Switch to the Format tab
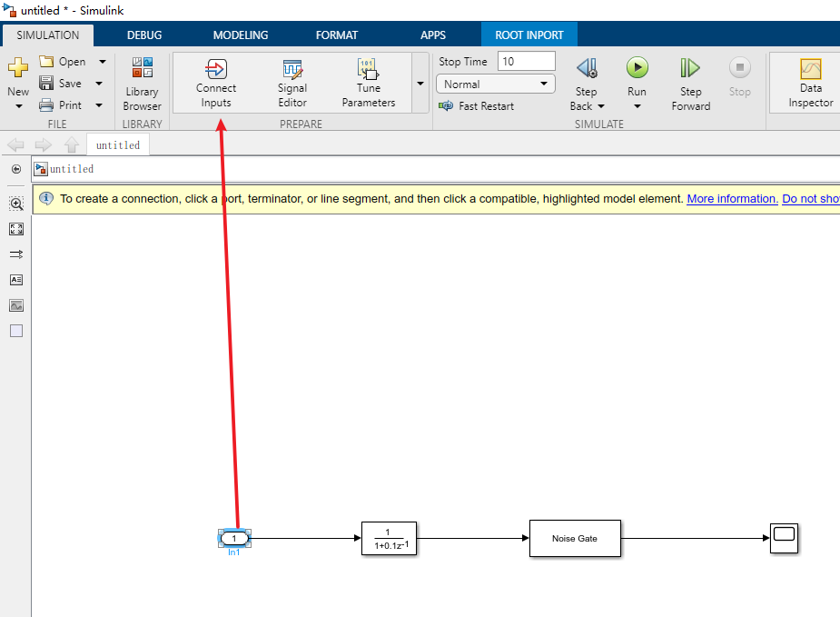Image resolution: width=840 pixels, height=617 pixels. pos(336,35)
